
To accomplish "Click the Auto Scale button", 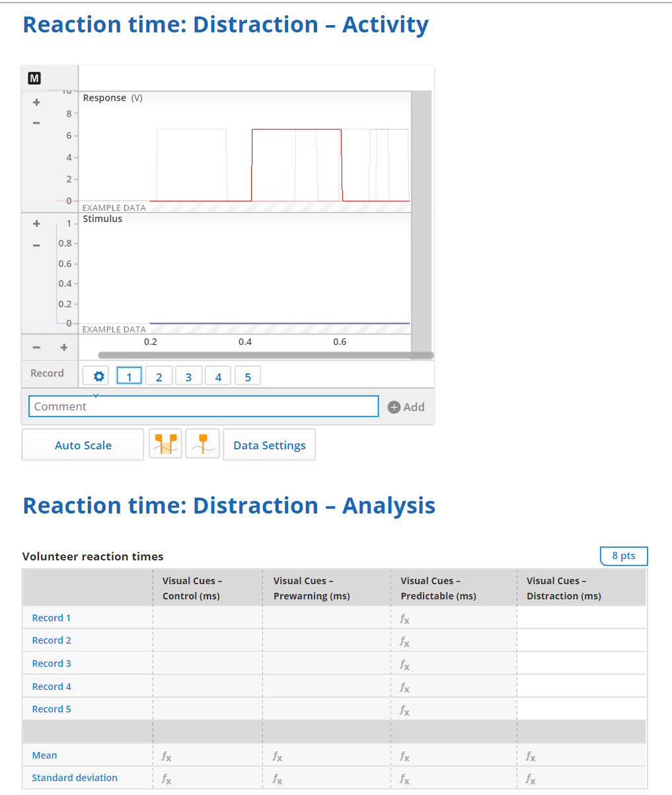I will (83, 445).
